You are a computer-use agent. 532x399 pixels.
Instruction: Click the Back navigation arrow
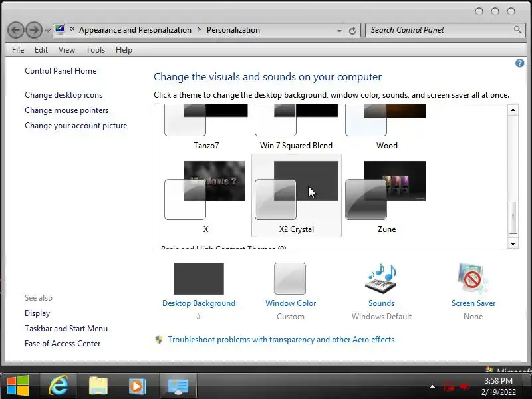click(15, 30)
